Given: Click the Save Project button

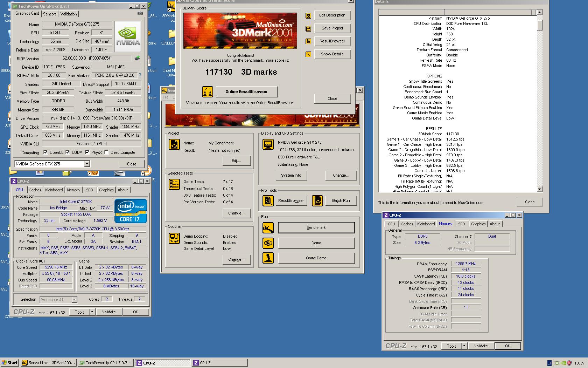Looking at the screenshot, I should (x=332, y=28).
